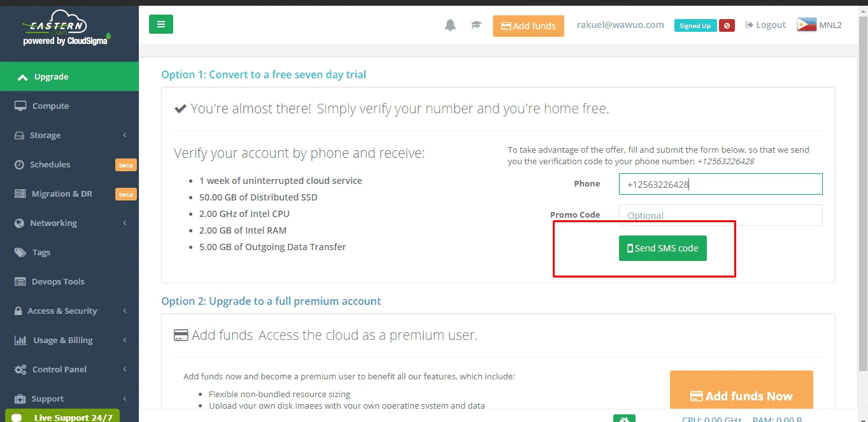Expand the Access & Security section
Image resolution: width=868 pixels, height=422 pixels.
[69, 311]
